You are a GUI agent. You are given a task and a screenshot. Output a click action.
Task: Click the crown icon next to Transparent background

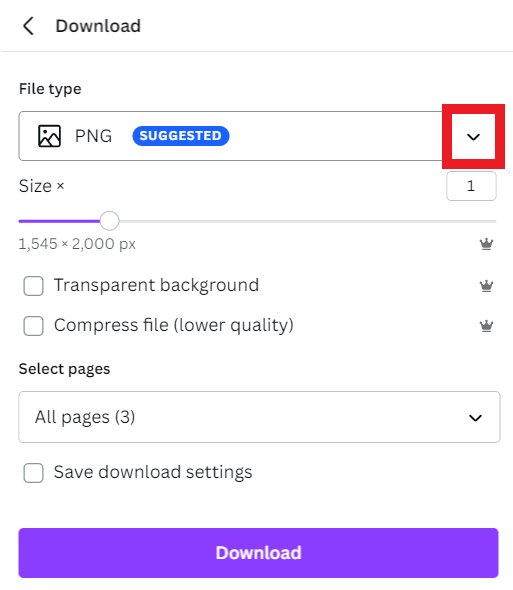tap(486, 286)
